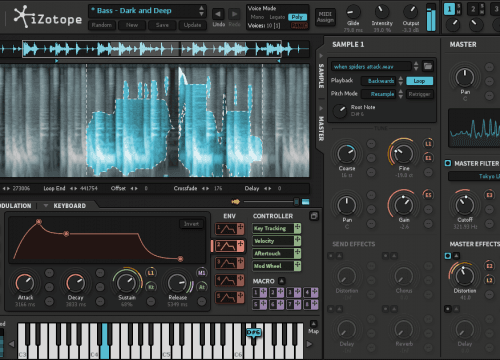
Task: Step through Playback mode Backwards arrows
Action: (x=401, y=81)
